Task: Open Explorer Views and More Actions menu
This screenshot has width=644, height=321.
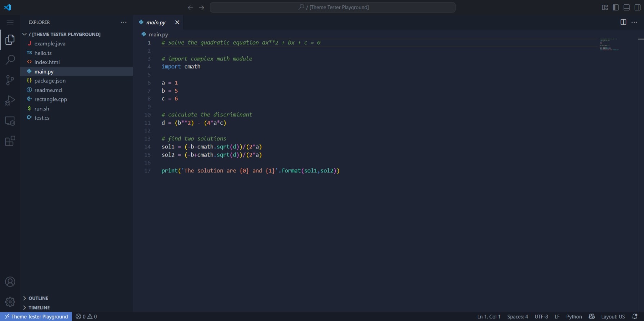Action: (x=124, y=22)
